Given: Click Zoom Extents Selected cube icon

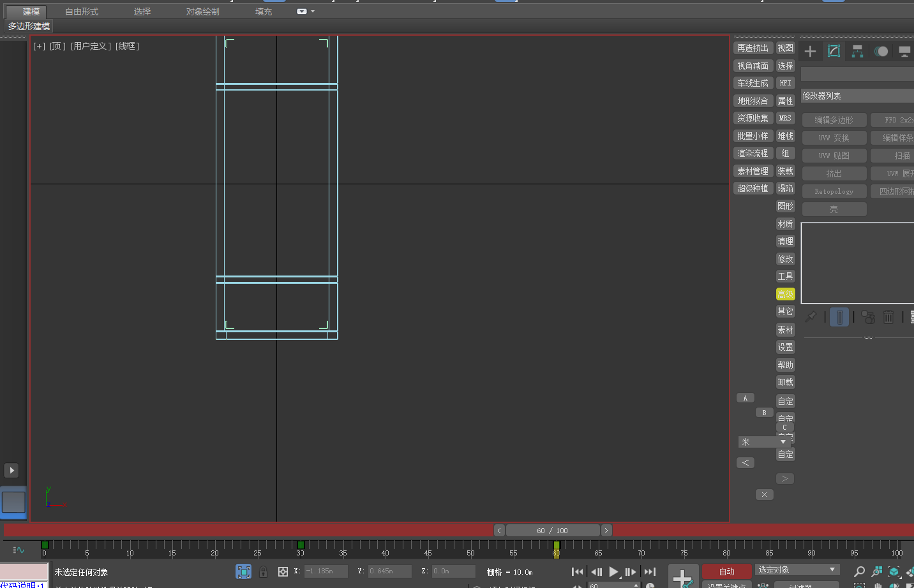Looking at the screenshot, I should pos(894,572).
